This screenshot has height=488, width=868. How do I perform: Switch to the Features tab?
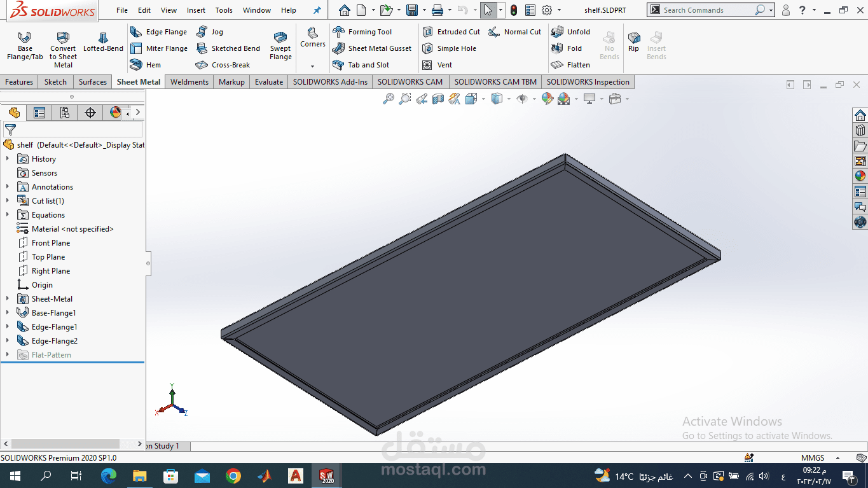19,82
